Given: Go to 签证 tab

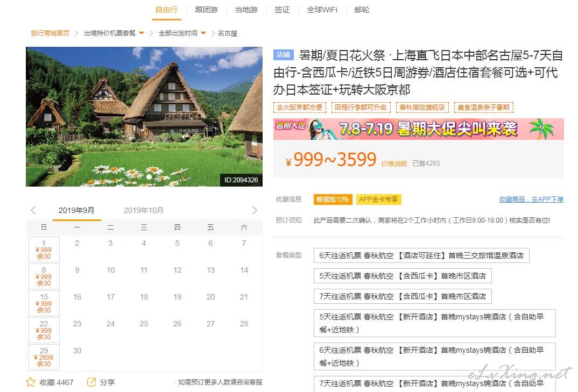Looking at the screenshot, I should tap(282, 10).
